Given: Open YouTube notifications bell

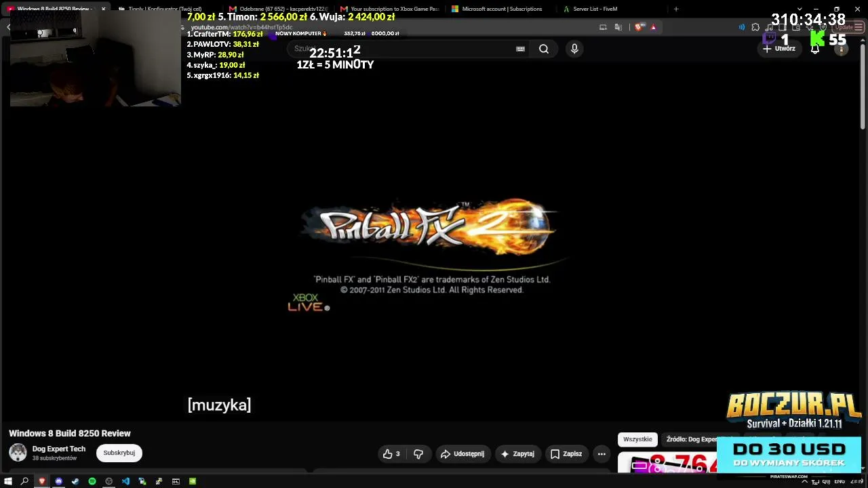Looking at the screenshot, I should click(x=815, y=49).
